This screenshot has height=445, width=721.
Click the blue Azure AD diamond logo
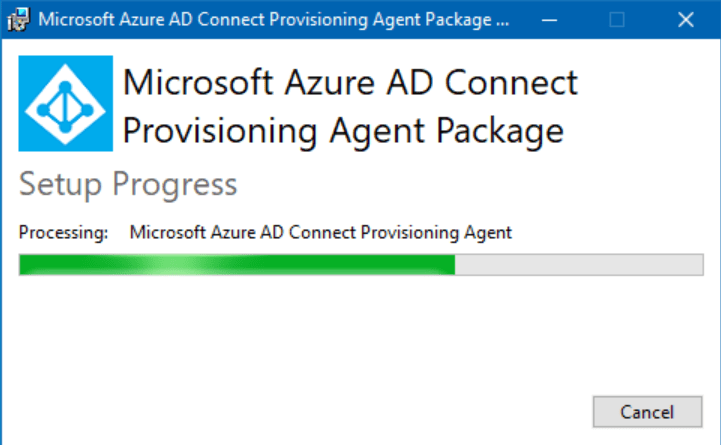(x=66, y=103)
